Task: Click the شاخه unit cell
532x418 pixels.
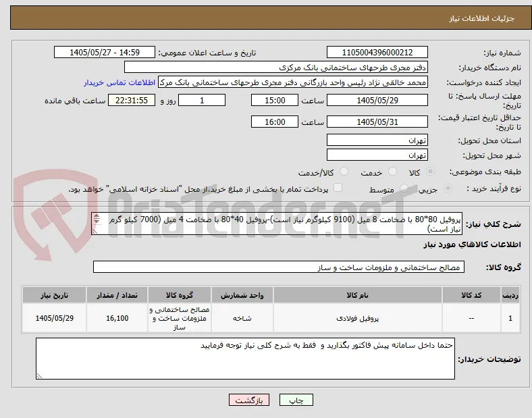Action: click(x=242, y=318)
